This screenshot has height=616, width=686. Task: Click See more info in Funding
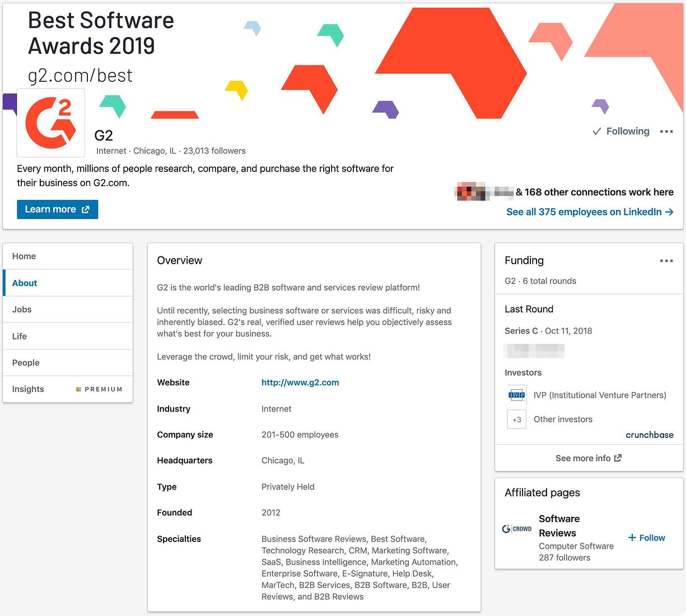(x=588, y=458)
